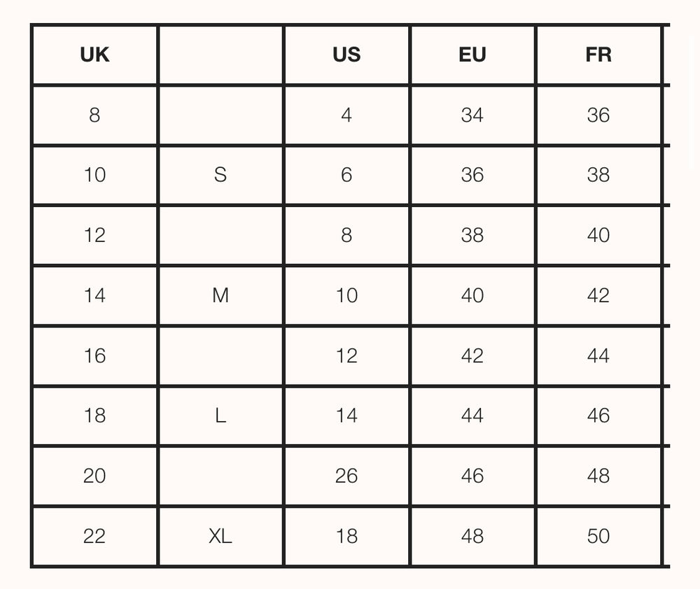Select the EU column header cell
Screen dimensions: 700x589
click(472, 55)
